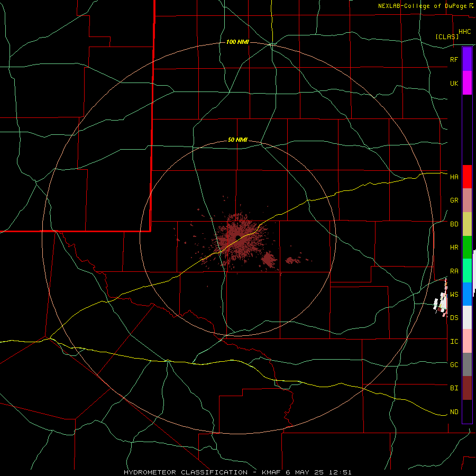Viewport: 476px width, 476px height.
Task: Click the 12:51 timestamp in the footer
Action: click(341, 472)
